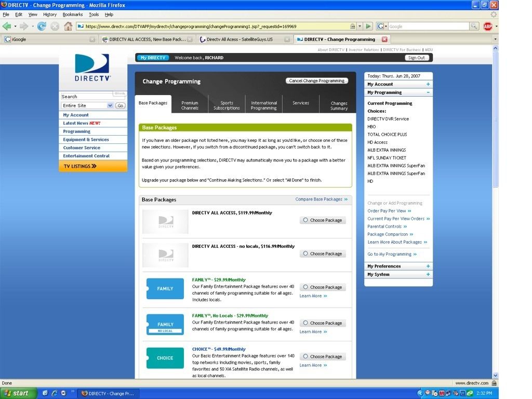532x399 pixels.
Task: Open the Equipment & Services sidebar link
Action: pyautogui.click(x=86, y=139)
